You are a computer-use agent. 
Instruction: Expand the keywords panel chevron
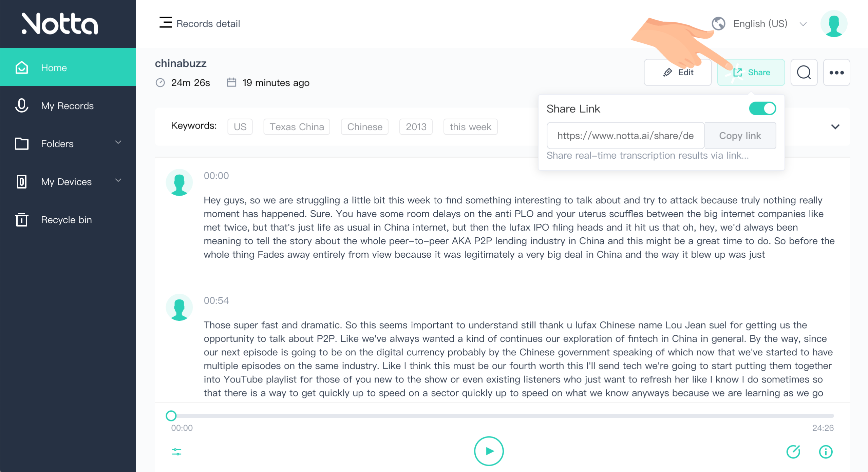click(835, 127)
